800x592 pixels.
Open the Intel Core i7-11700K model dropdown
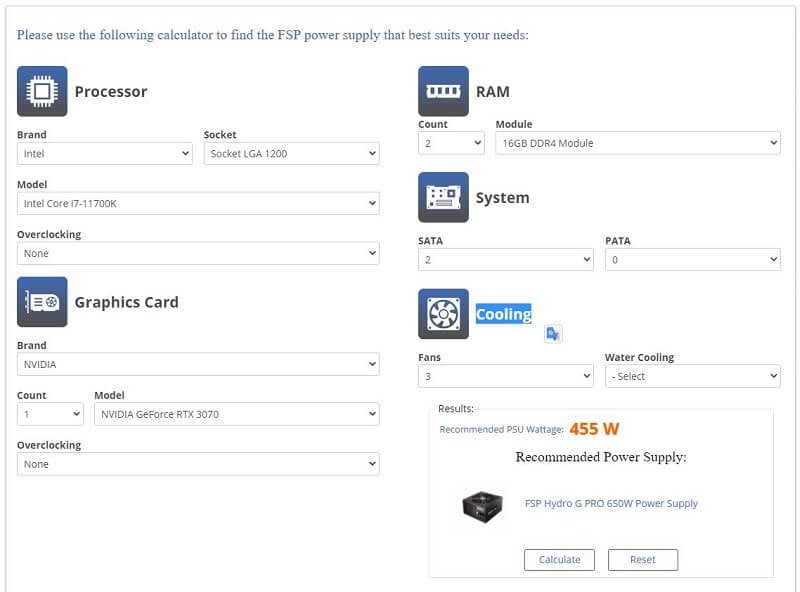(198, 204)
